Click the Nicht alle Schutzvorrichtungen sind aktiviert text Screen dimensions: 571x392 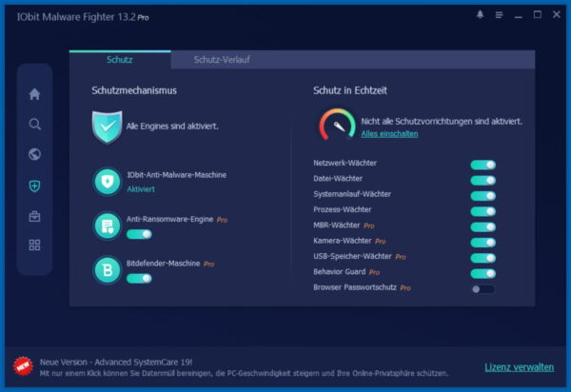(x=442, y=121)
